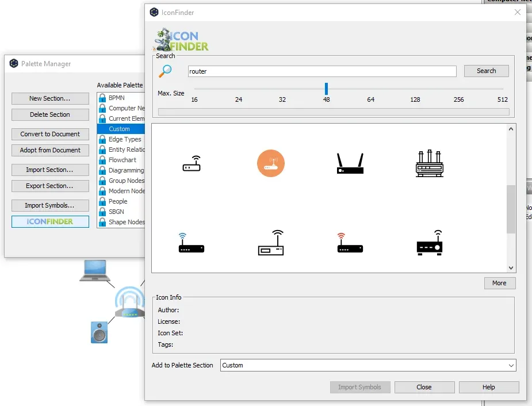The image size is (532, 406).
Task: Select the outlined router with wifi signal icon
Action: (x=192, y=163)
